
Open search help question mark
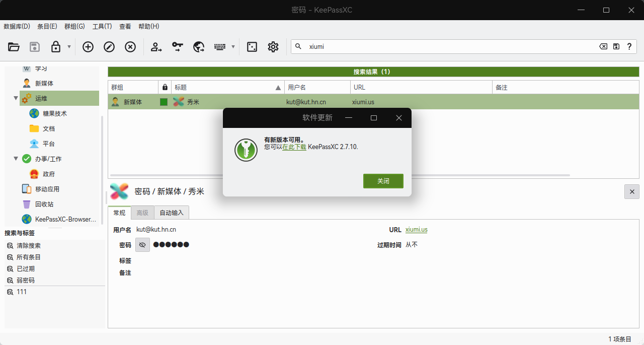click(x=629, y=46)
